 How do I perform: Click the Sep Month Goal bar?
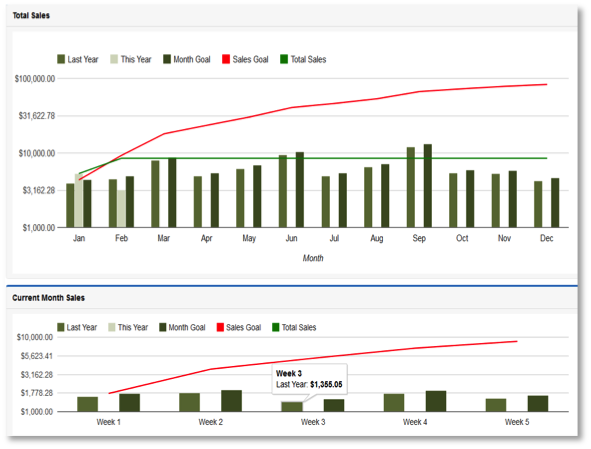pyautogui.click(x=428, y=185)
